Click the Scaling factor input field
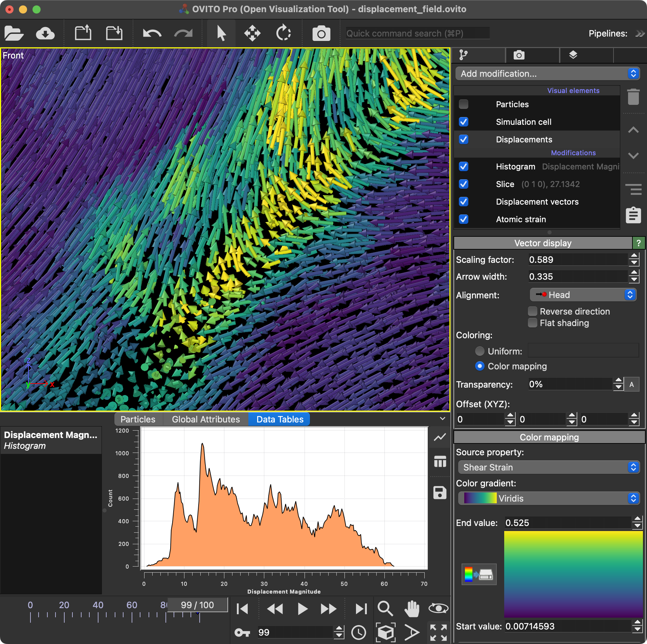This screenshot has width=647, height=644. tap(577, 260)
